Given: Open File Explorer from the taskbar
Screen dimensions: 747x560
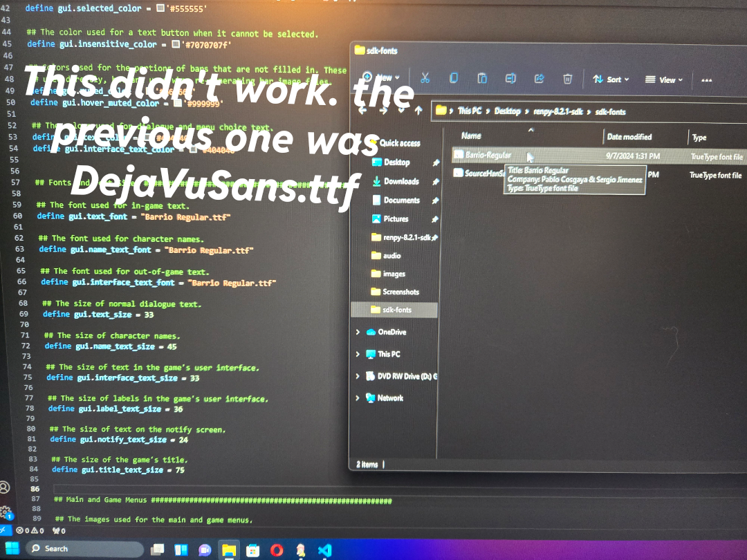Looking at the screenshot, I should pyautogui.click(x=229, y=550).
